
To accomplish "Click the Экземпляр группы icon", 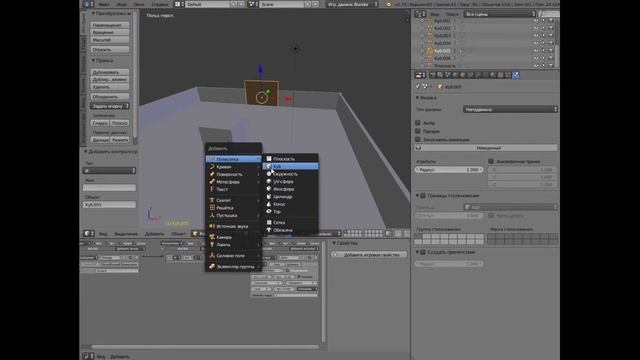I will (x=212, y=267).
